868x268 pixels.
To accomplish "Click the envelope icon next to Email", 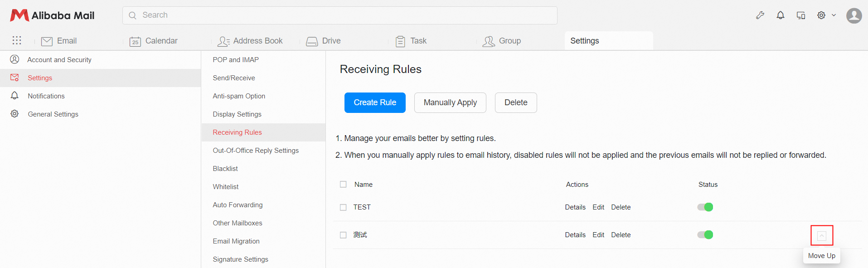I will pyautogui.click(x=47, y=41).
